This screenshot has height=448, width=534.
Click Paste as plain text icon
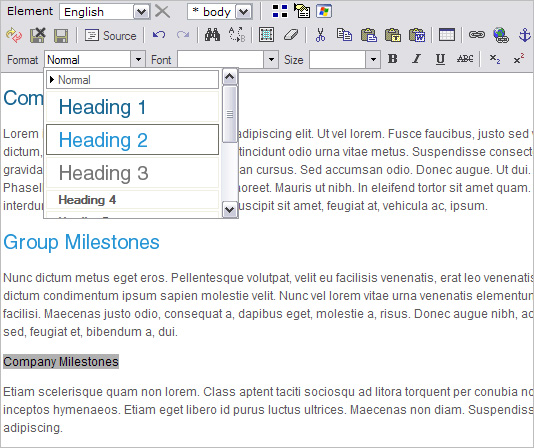pos(393,35)
